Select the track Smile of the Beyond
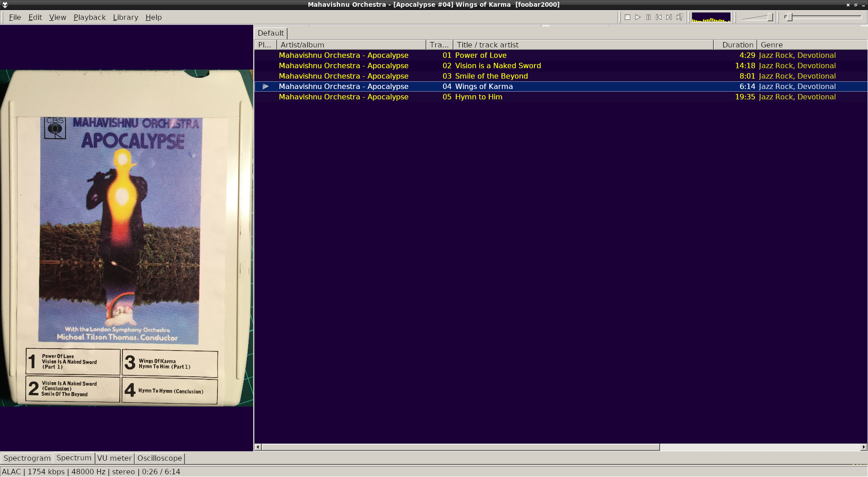Screen dimensions: 868x477 click(561, 76)
